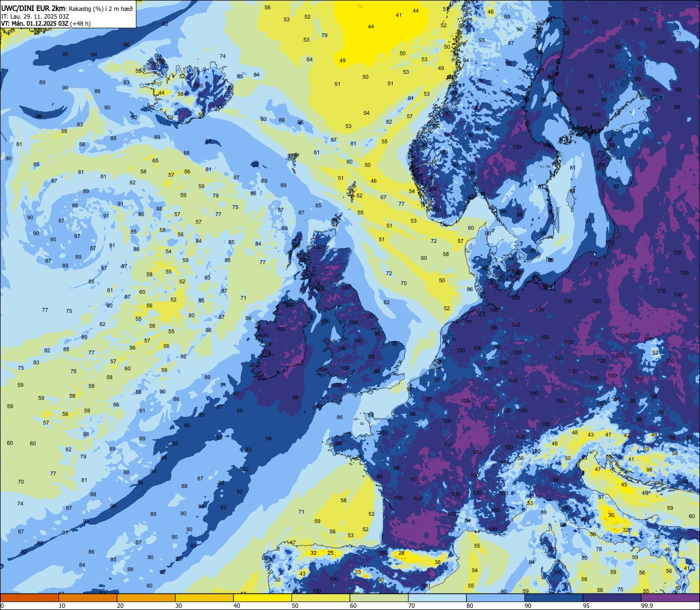Click the 0–10 dark orange legend swatch

pos(30,598)
